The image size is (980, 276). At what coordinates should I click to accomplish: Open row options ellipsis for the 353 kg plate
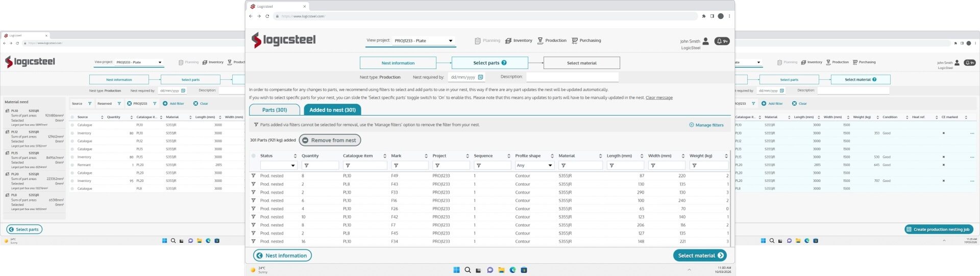point(972,133)
